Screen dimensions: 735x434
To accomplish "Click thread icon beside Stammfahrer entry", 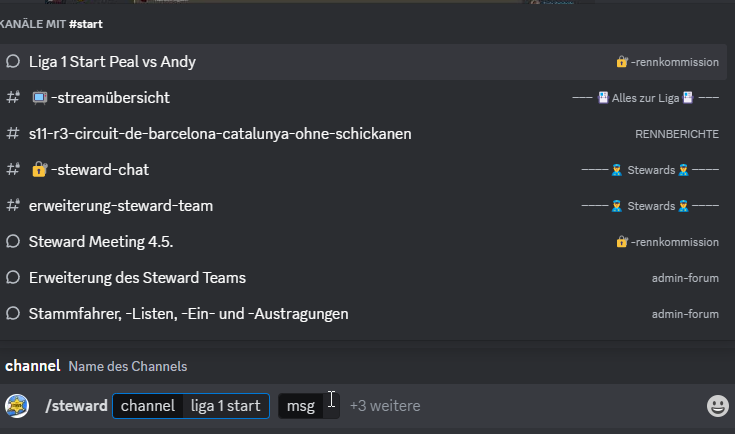I will [13, 314].
